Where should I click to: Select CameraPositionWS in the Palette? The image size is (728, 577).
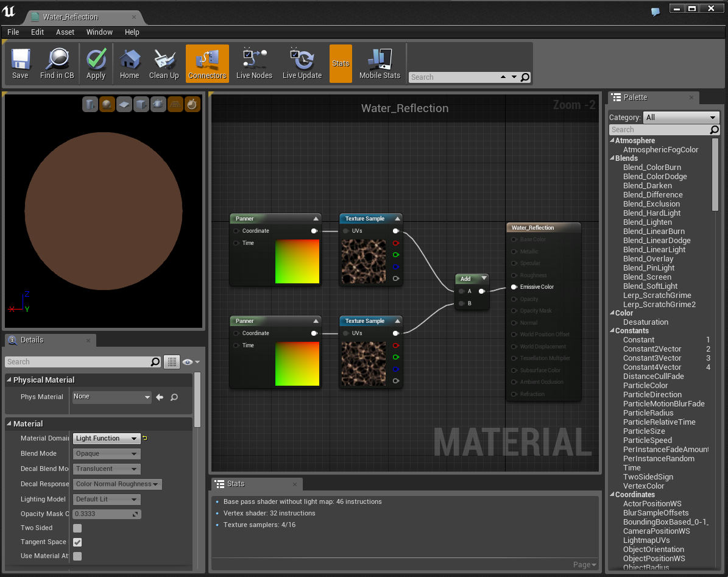click(656, 531)
